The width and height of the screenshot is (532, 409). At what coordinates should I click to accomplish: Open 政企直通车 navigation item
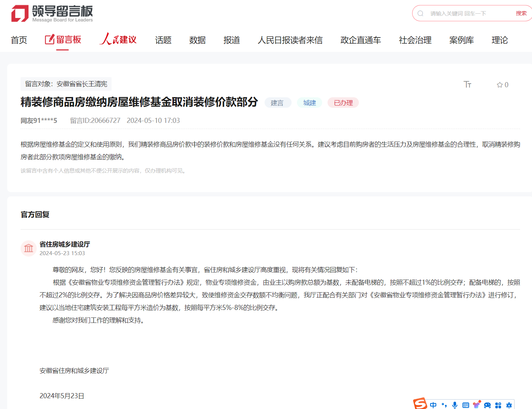click(x=361, y=40)
